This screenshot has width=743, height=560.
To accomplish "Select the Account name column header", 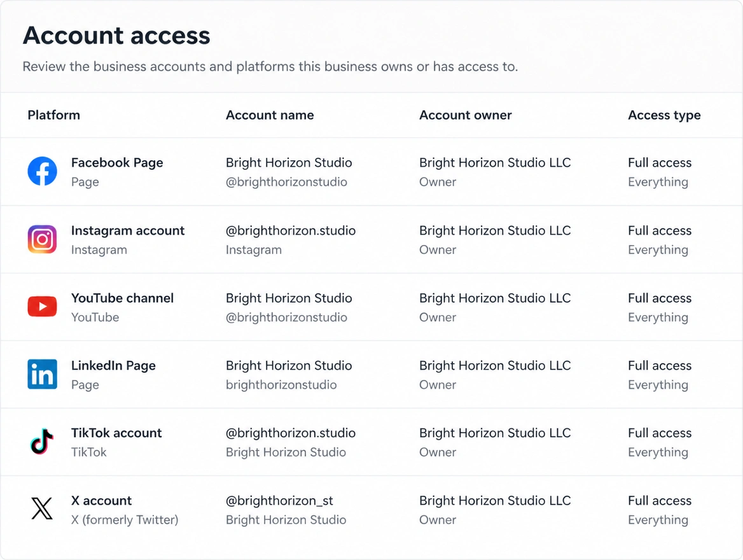I will 270,115.
